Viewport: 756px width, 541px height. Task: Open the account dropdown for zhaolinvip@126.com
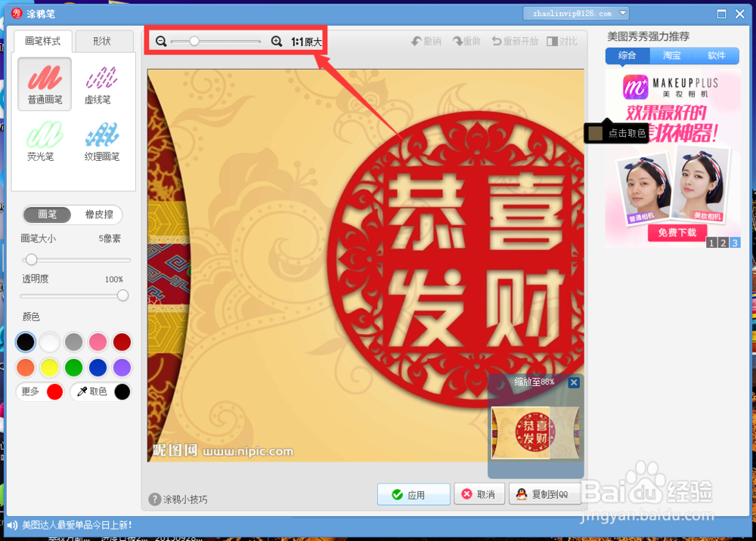coord(576,13)
